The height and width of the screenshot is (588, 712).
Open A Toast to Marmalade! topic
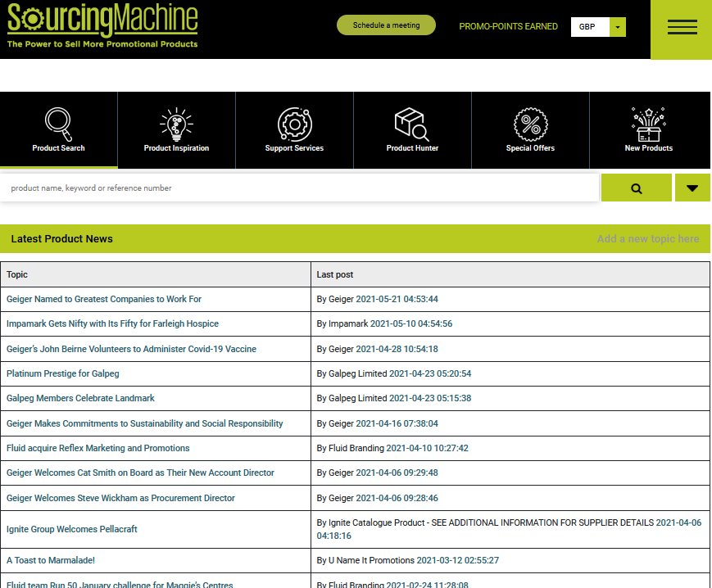(51, 561)
